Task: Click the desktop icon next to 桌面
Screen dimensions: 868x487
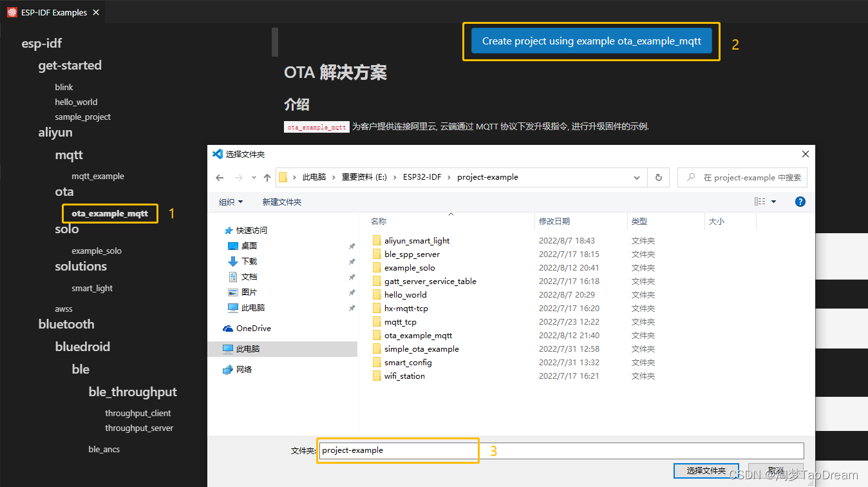Action: (233, 246)
